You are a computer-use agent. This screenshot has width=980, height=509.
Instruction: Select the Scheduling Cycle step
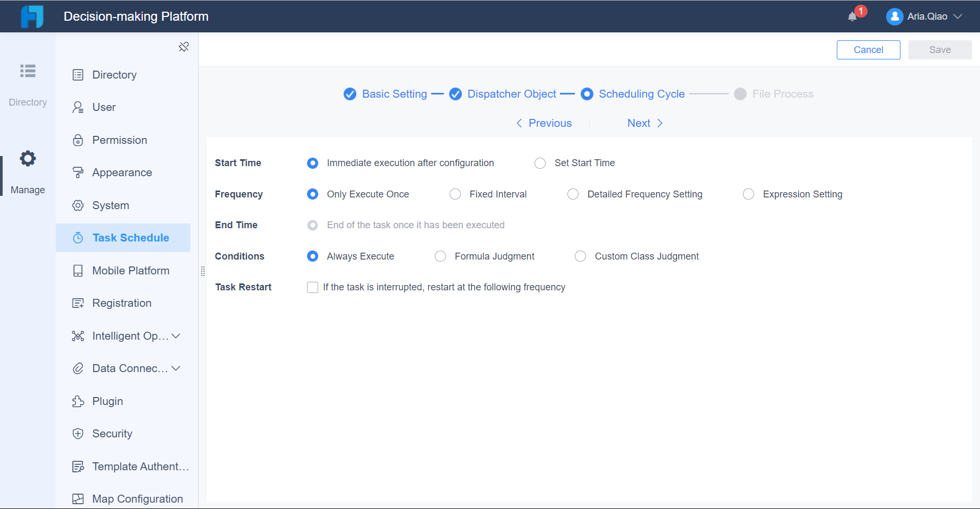(633, 94)
